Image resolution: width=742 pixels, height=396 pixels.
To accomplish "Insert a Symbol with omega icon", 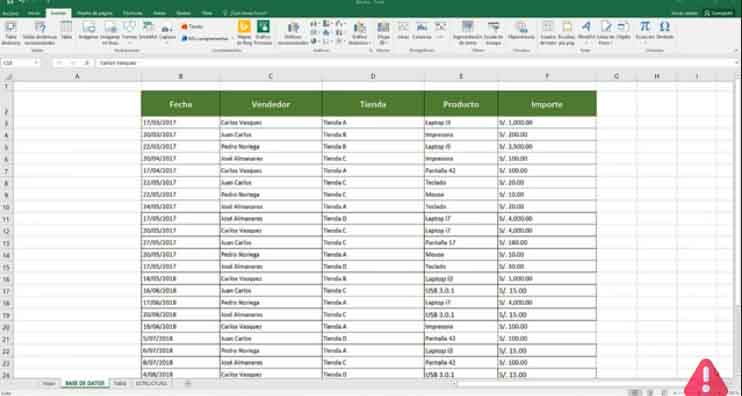I will tap(665, 30).
